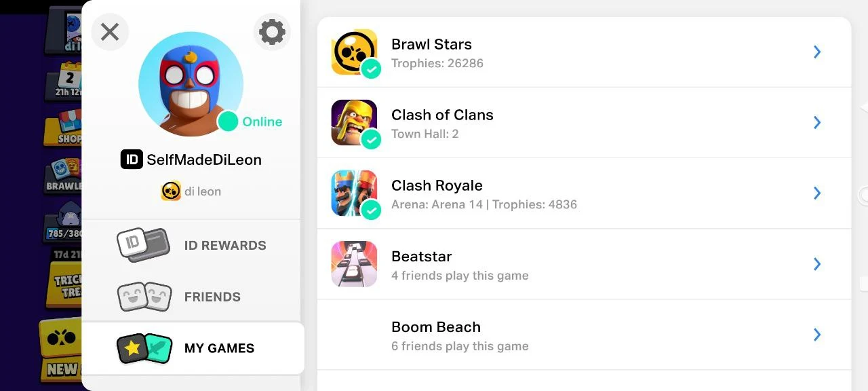Tap the Beatstar game icon
Image resolution: width=868 pixels, height=391 pixels.
click(354, 264)
